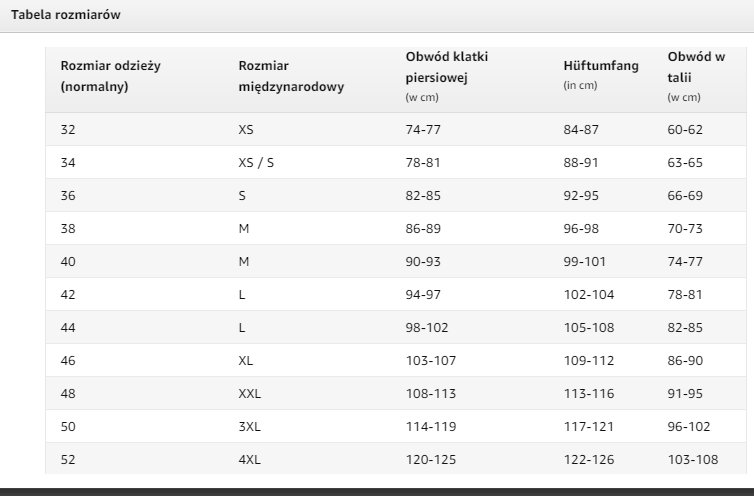
Task: Click the 3XL size cell
Action: pos(250,427)
